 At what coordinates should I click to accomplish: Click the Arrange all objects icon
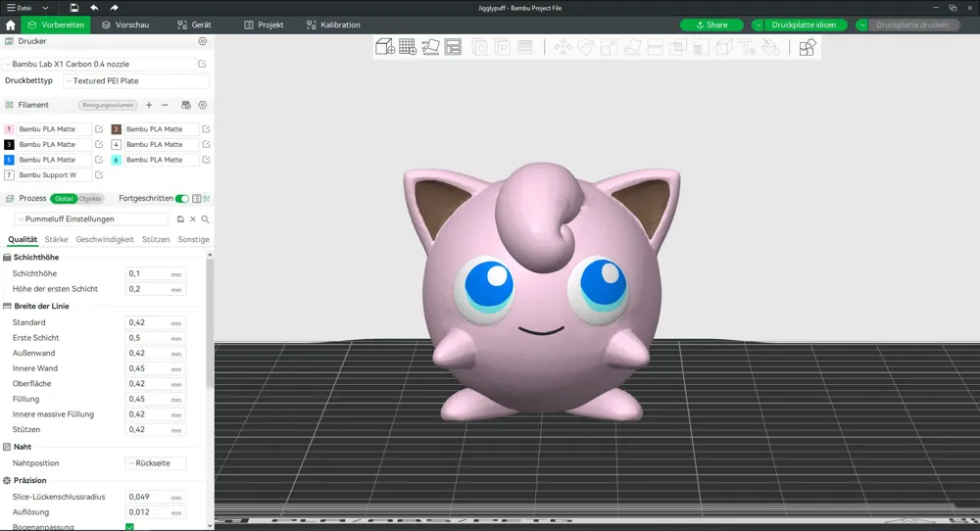point(453,47)
